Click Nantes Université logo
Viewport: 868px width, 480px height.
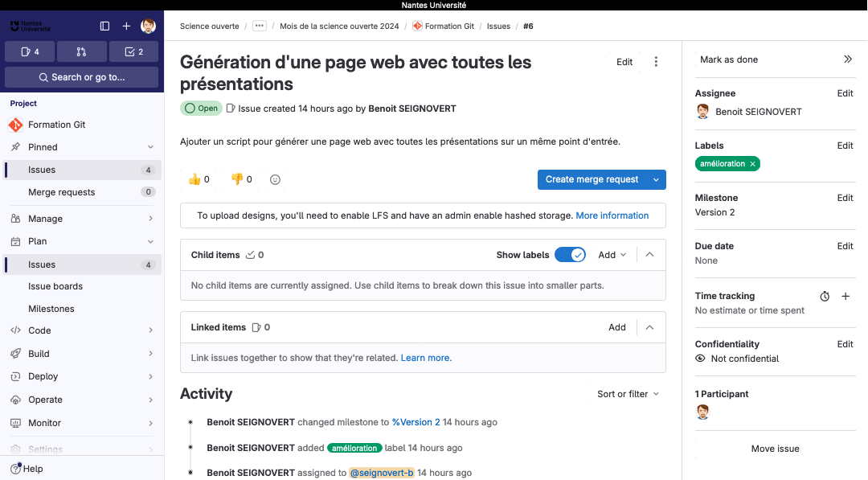(31, 26)
